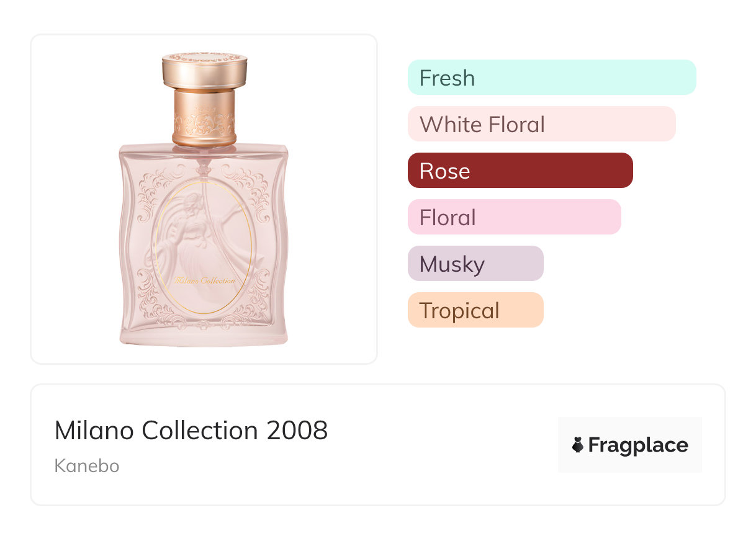Select the White Floral accord bar
Viewport: 756px width, 536px height.
point(541,124)
